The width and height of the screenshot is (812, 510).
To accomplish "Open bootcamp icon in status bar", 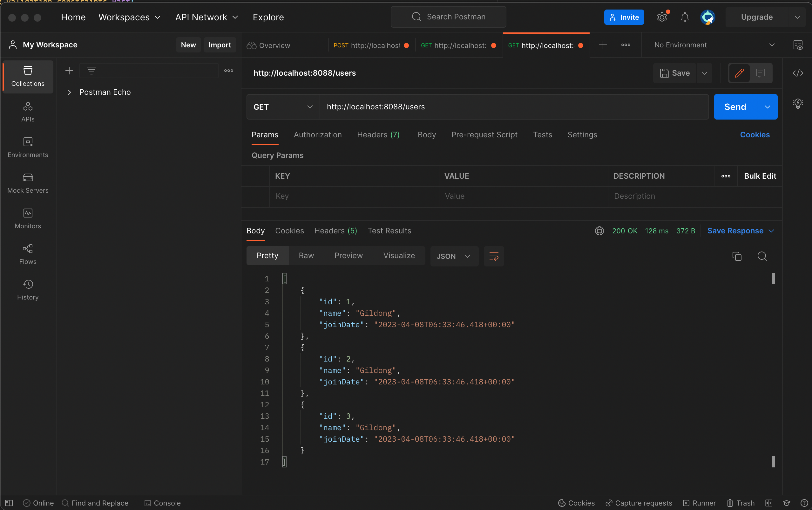I will [x=786, y=503].
